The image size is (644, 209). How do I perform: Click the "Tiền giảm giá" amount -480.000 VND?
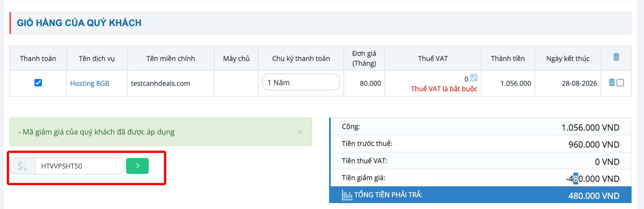[x=592, y=179]
